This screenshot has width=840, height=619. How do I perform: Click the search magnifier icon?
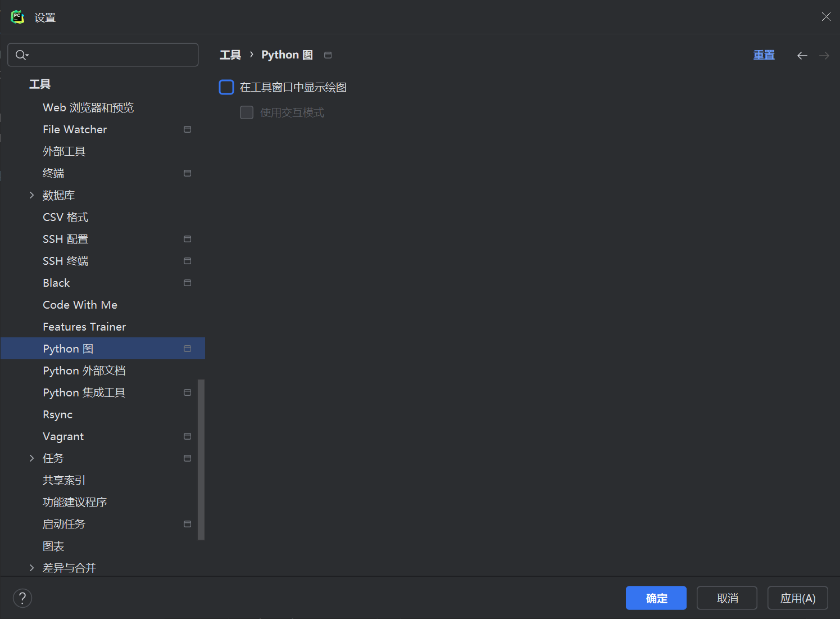(21, 55)
